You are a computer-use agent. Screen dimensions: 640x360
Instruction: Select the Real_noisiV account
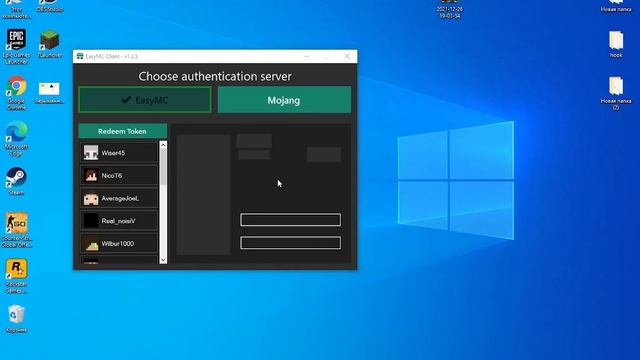[x=119, y=221]
